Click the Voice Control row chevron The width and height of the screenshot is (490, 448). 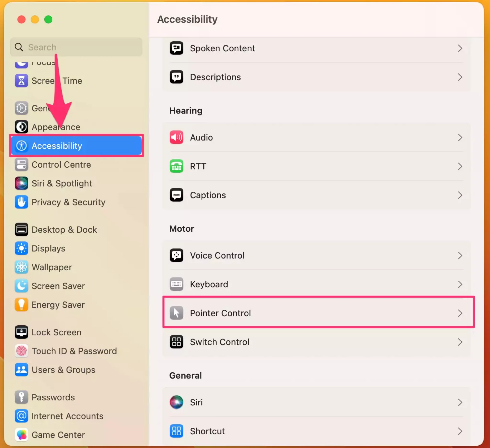click(x=460, y=255)
